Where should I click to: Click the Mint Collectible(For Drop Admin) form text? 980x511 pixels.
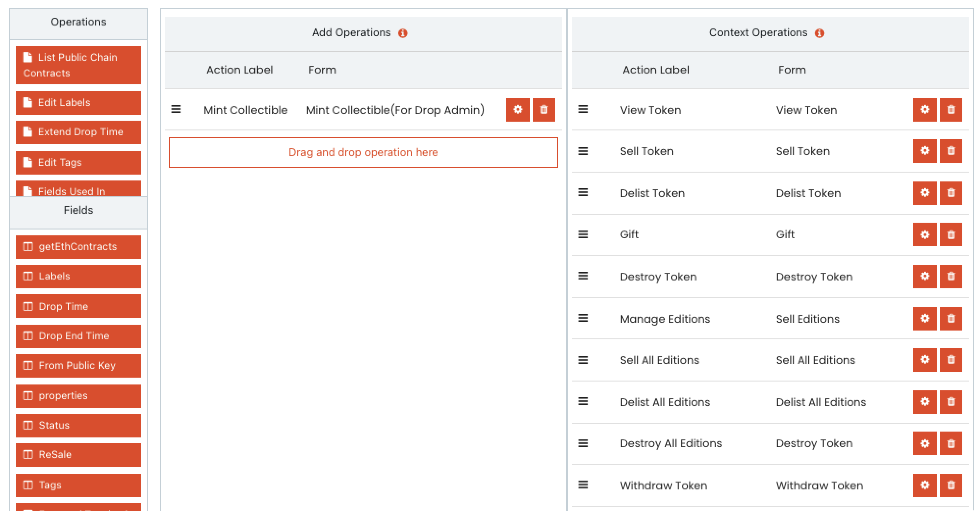tap(395, 110)
